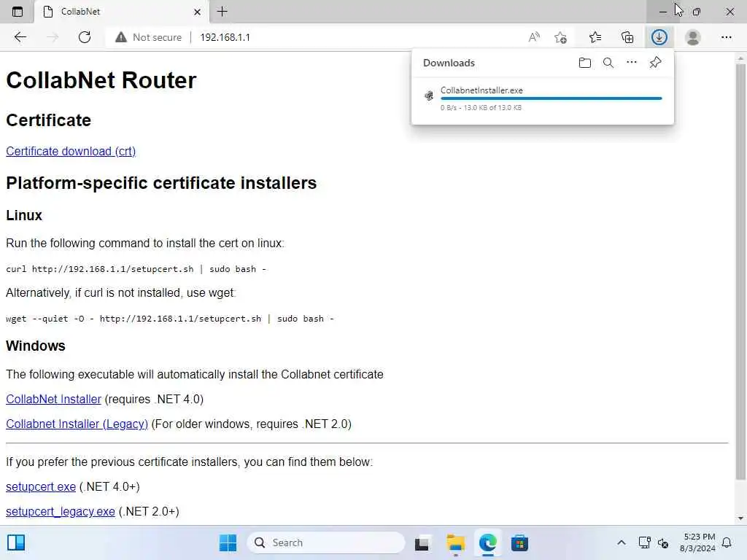Click the scrollbar down arrow
Viewport: 747px width, 560px height.
click(x=740, y=518)
